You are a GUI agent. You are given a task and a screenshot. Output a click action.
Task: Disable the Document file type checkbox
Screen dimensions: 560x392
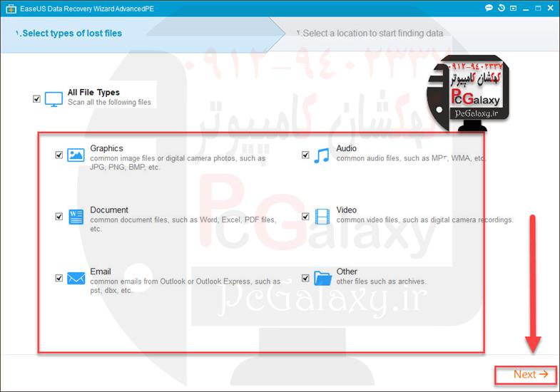point(59,217)
